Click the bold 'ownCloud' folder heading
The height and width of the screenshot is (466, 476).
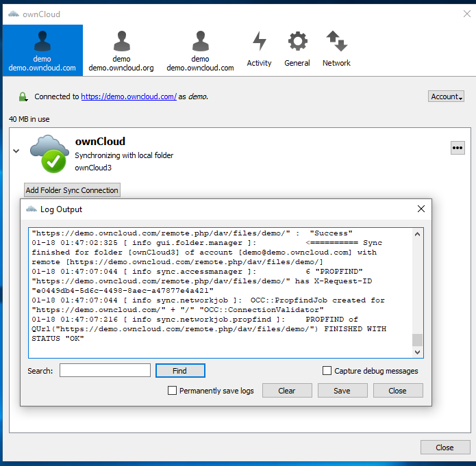coord(100,142)
